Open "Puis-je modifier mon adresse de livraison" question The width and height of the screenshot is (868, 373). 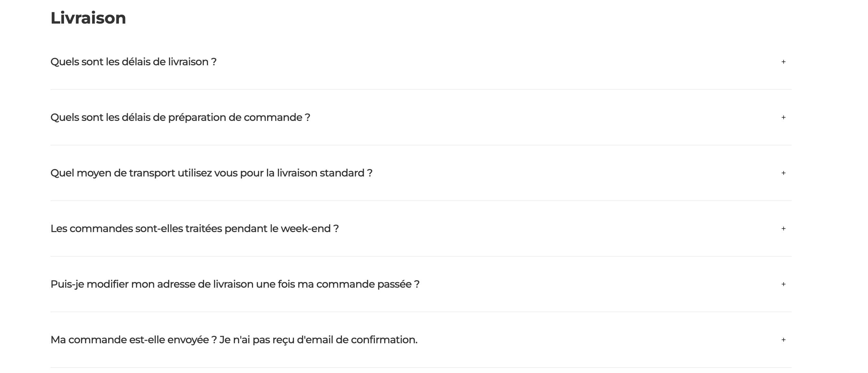pos(235,284)
